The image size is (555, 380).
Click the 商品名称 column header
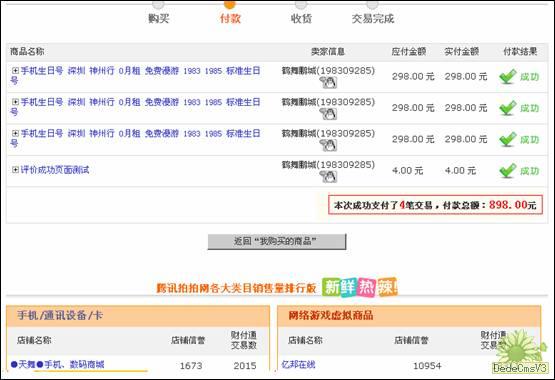[x=27, y=52]
